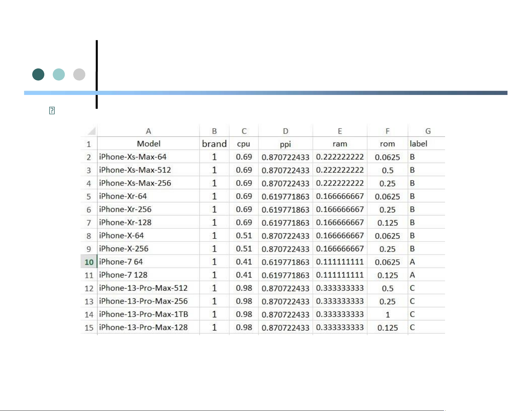The image size is (532, 411).
Task: Click ram 0.333333333 in iPhone-13-Pro-Max-128 row
Action: 340,327
